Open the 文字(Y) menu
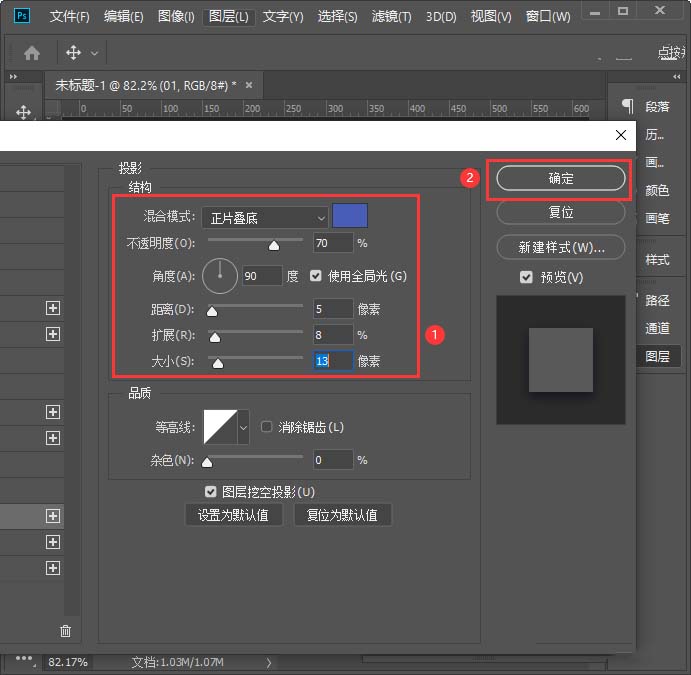Viewport: 691px width, 675px height. (x=283, y=17)
